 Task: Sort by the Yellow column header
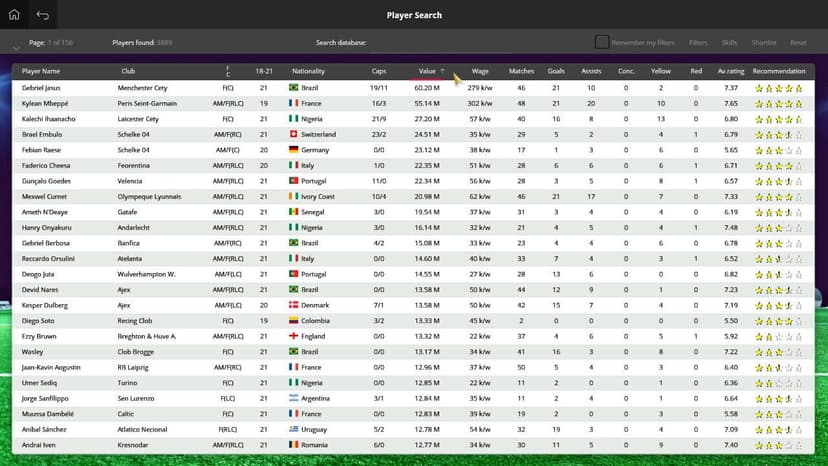pos(661,71)
